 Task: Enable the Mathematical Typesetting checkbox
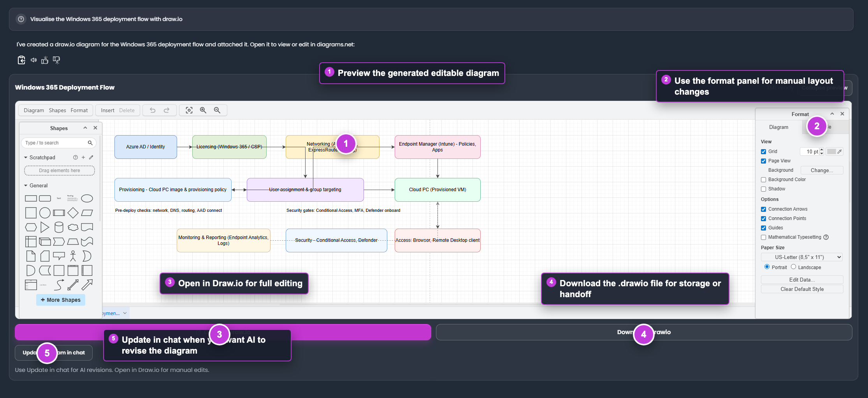(763, 237)
